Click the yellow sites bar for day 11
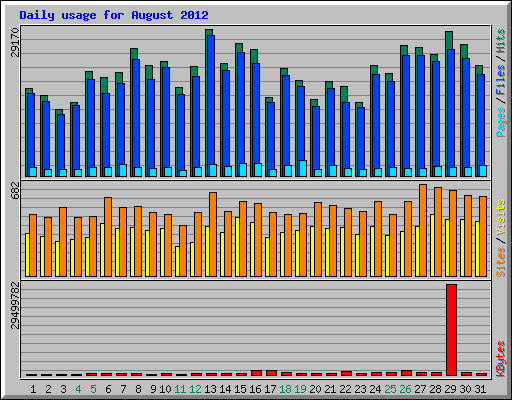Viewport: 512px width, 400px height. click(177, 261)
